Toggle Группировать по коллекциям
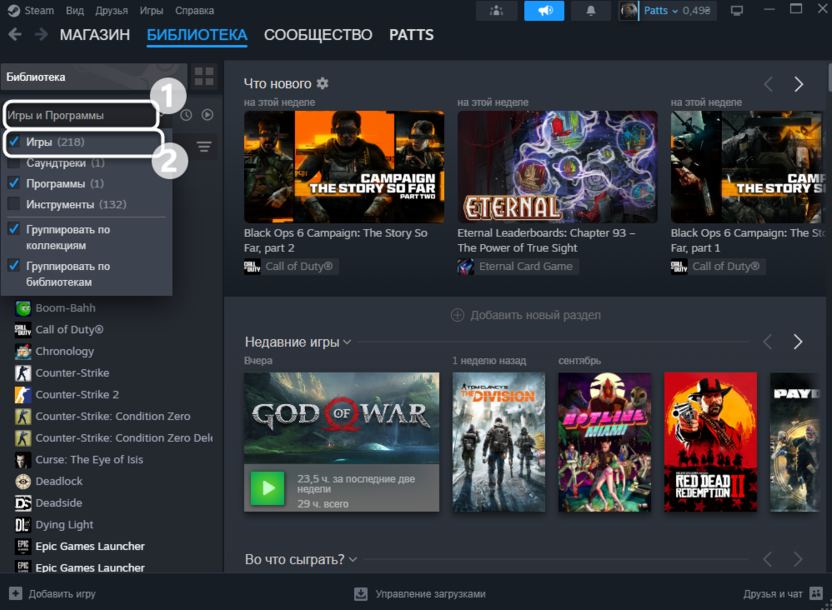The width and height of the screenshot is (832, 610). 14,229
